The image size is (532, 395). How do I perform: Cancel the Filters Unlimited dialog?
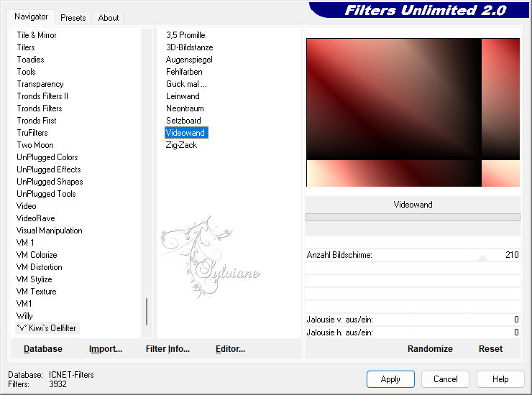click(x=446, y=378)
